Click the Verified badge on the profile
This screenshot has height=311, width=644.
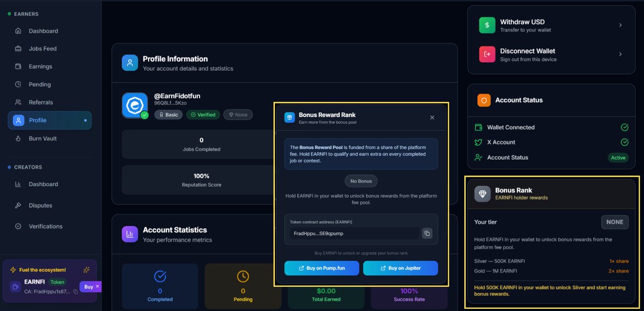coord(203,114)
